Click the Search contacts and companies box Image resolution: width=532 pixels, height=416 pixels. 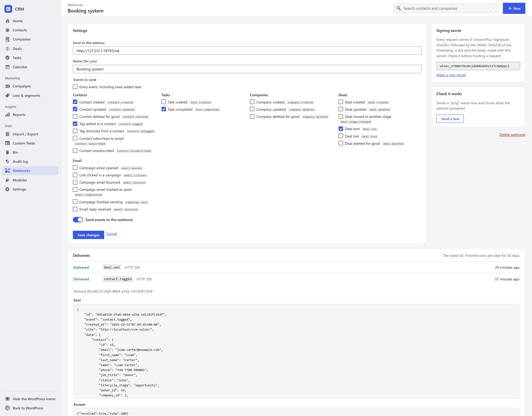click(x=446, y=8)
